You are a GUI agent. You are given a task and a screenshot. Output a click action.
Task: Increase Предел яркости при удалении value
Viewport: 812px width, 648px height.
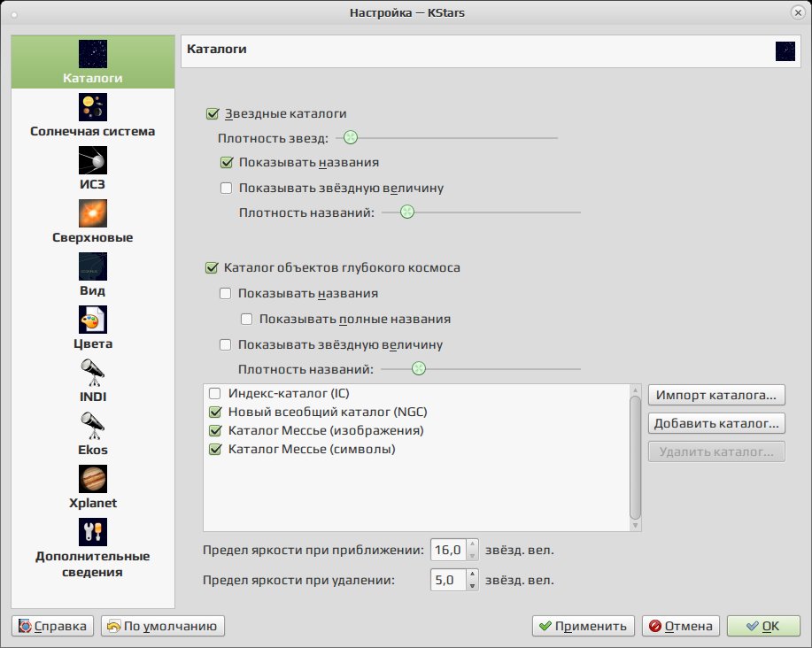coord(472,575)
